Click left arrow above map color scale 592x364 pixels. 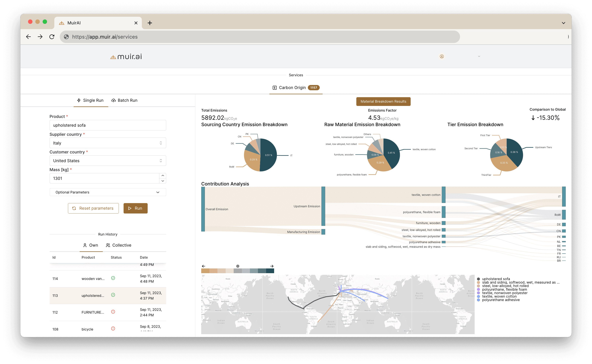[203, 266]
